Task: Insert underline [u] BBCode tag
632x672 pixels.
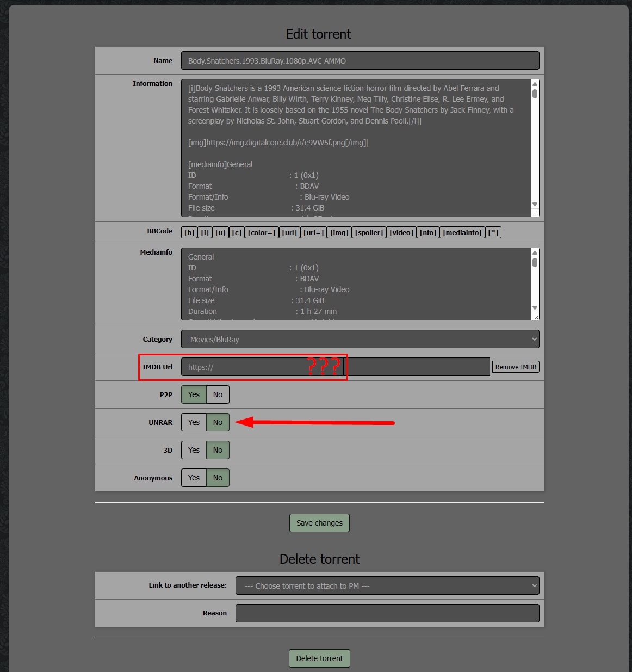Action: pyautogui.click(x=220, y=232)
